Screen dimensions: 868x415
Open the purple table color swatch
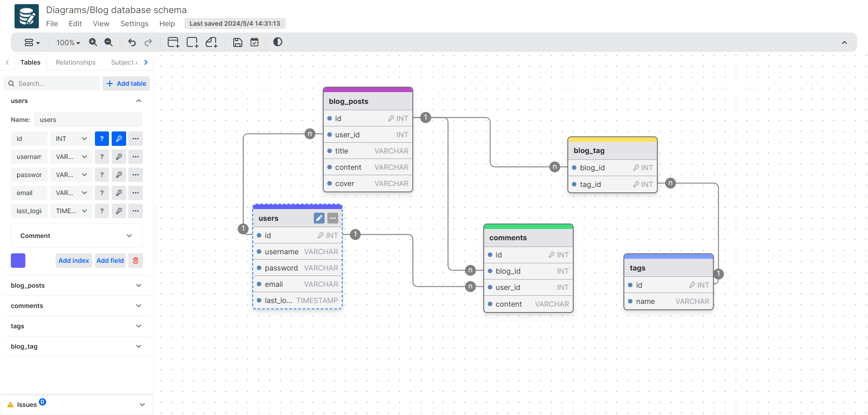pyautogui.click(x=18, y=261)
